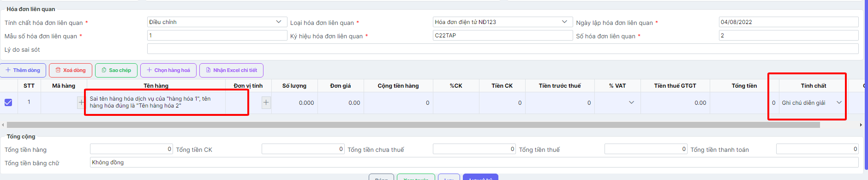Viewport: 868px width, 180px height.
Task: Click the Tổng cộng section title
Action: coord(21,136)
